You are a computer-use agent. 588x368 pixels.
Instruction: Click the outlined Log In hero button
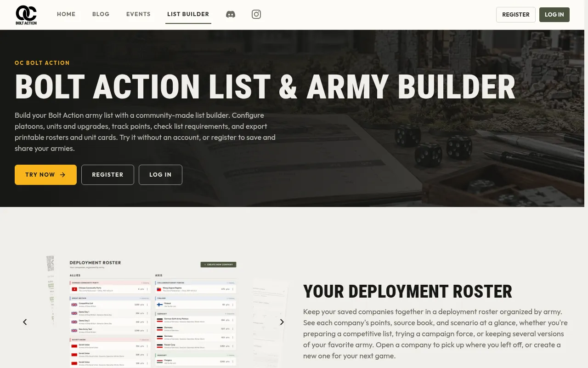coord(160,175)
